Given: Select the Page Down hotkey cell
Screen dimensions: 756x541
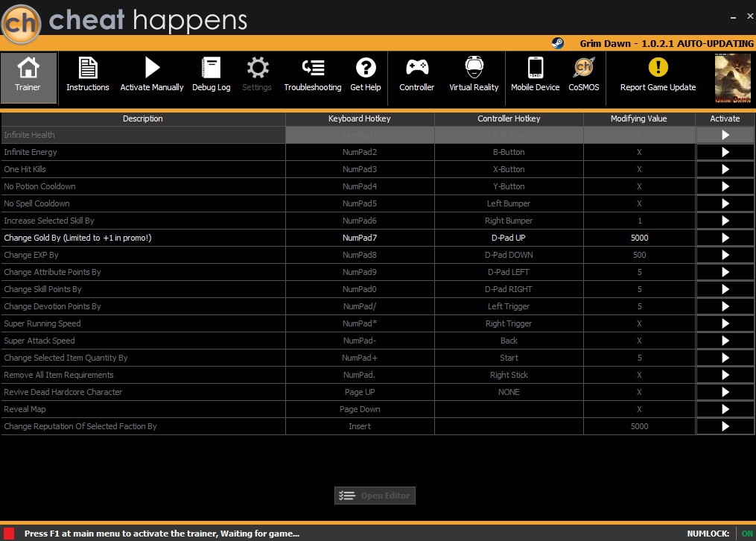Looking at the screenshot, I should [360, 409].
